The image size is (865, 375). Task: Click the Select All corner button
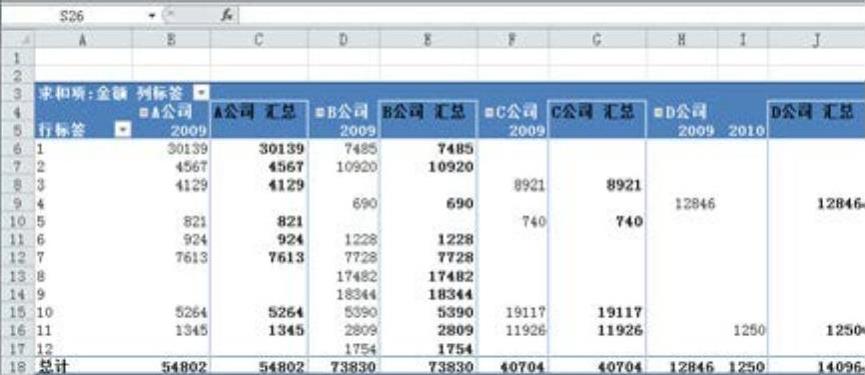18,39
